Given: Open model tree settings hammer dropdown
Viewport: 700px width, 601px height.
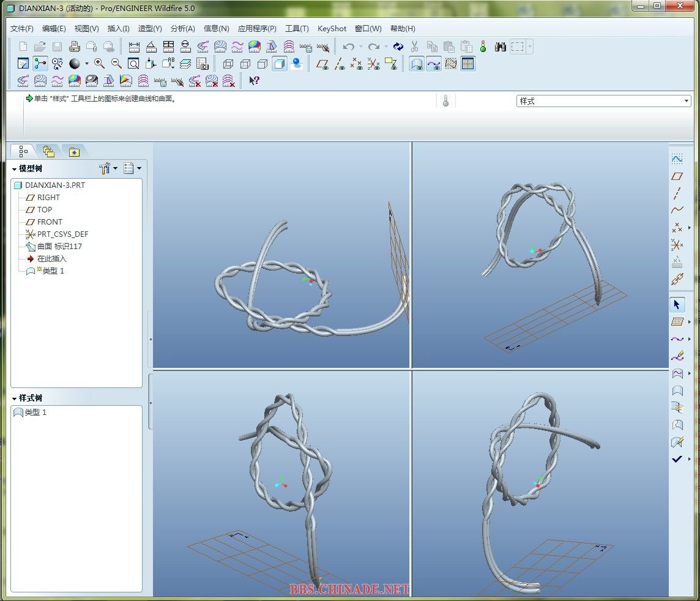Looking at the screenshot, I should [x=108, y=168].
